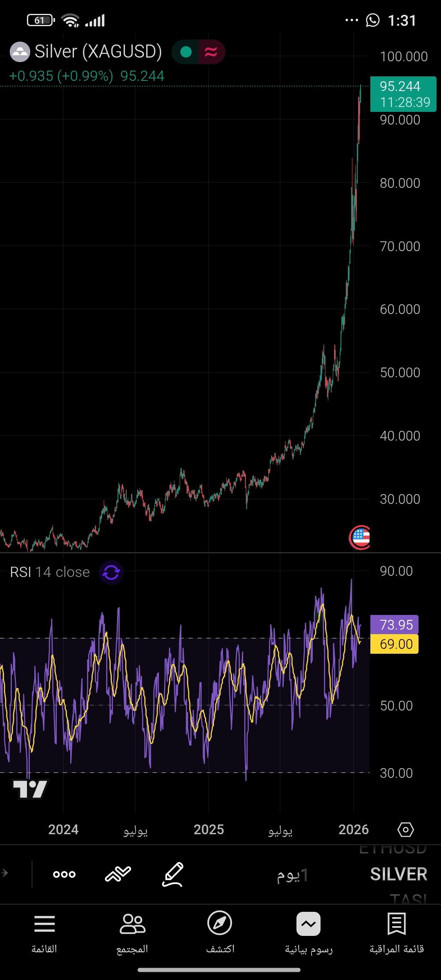Select the 95.244 current price label

point(403,94)
